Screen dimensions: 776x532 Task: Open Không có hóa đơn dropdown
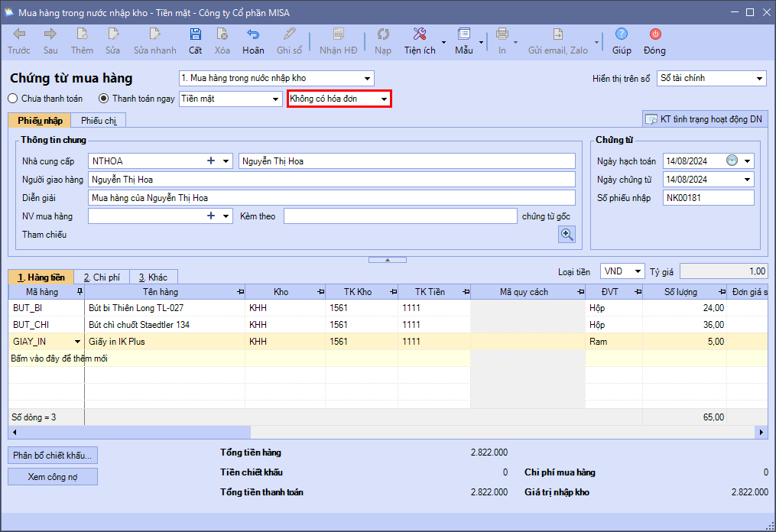pos(385,99)
